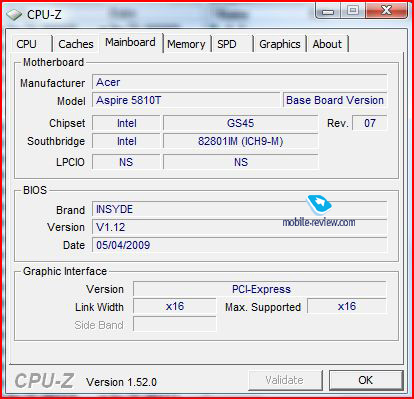
Task: Click the Manufacturer field showing Acer
Action: (239, 82)
